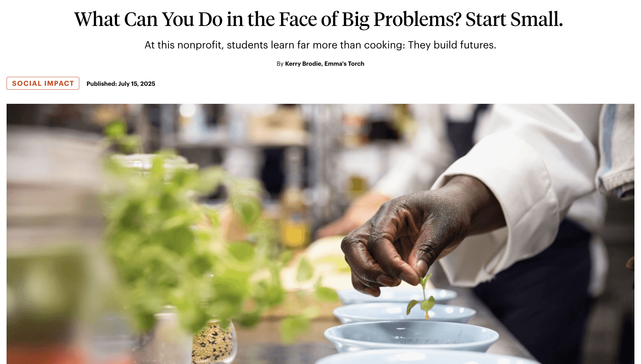The height and width of the screenshot is (364, 641).
Task: Click the Published July 15, 2025 date
Action: tap(121, 84)
